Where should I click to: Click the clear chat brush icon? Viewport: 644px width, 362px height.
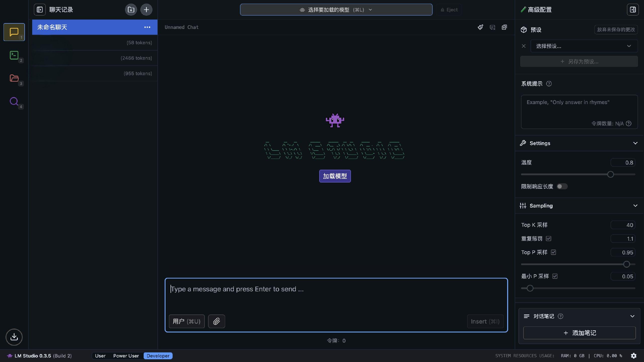(x=480, y=27)
